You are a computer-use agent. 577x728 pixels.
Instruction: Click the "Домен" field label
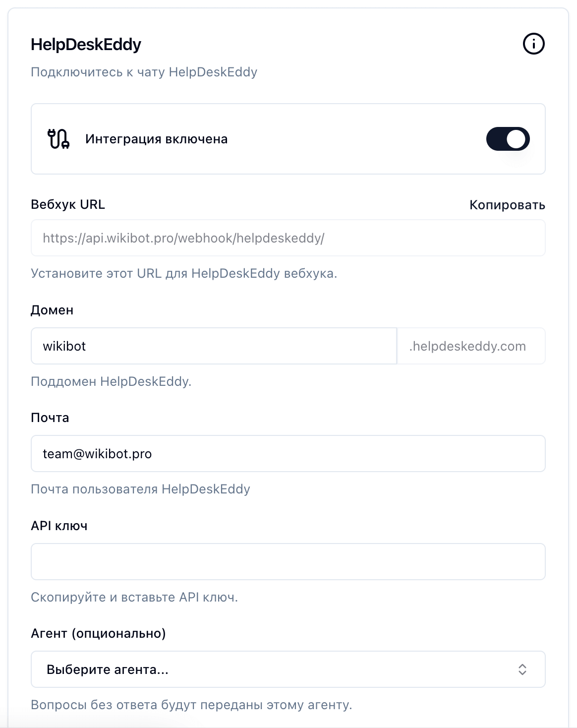click(x=52, y=310)
